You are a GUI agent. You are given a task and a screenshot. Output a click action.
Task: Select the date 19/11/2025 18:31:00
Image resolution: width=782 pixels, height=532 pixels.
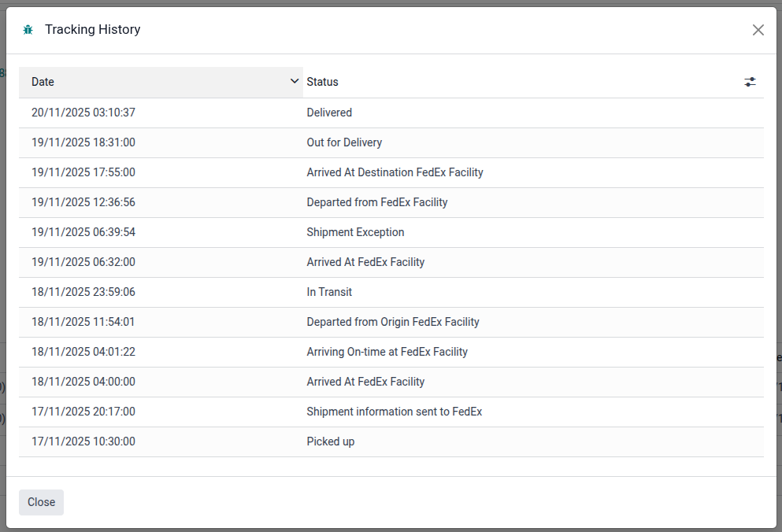pyautogui.click(x=83, y=142)
